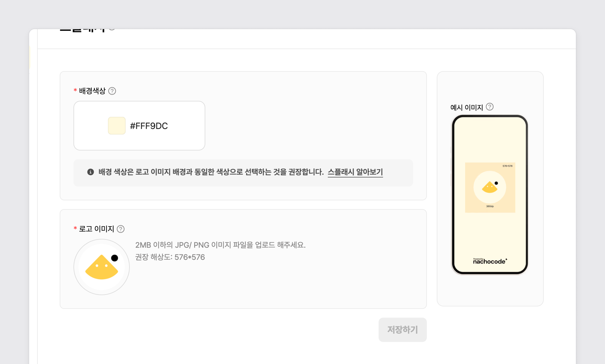Click the 380dp label in the phone preview
605x364 pixels.
(490, 206)
